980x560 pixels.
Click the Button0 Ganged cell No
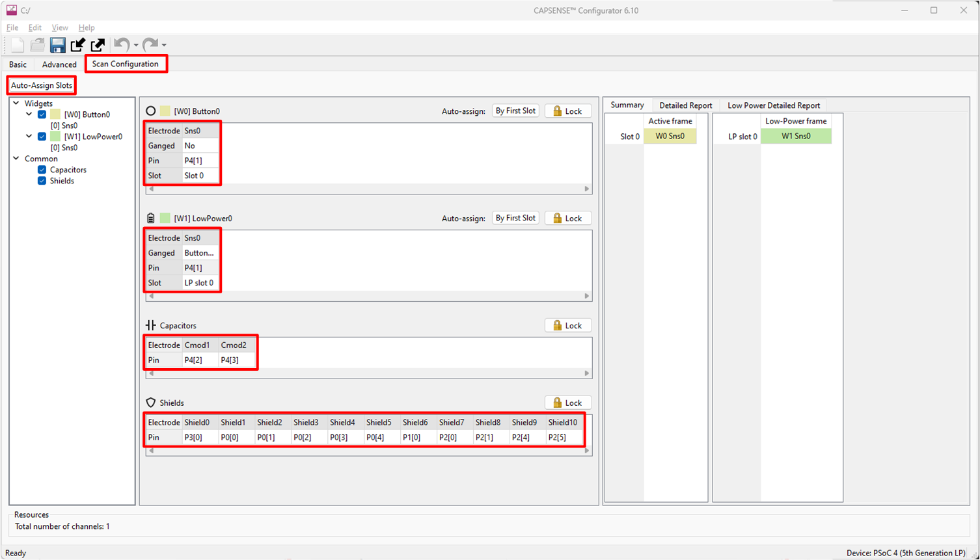(200, 146)
